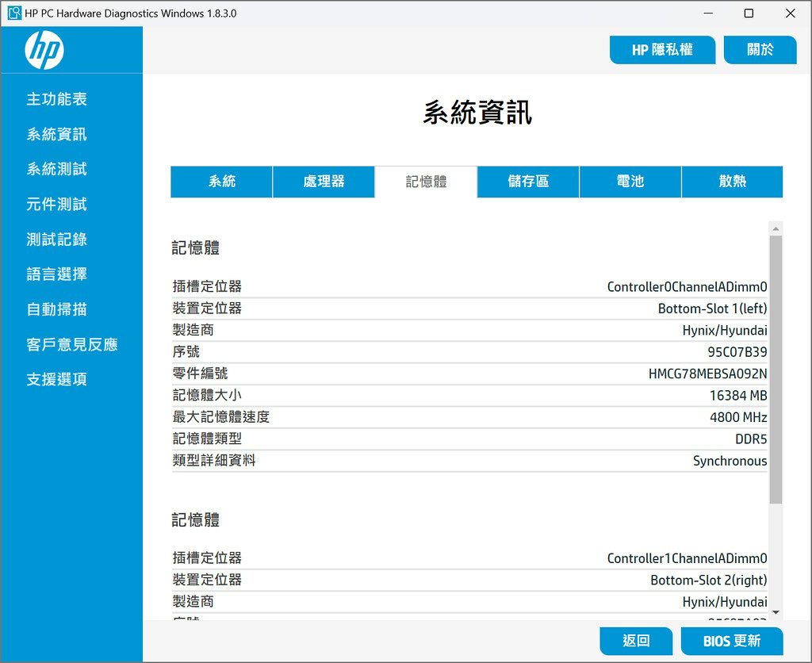Click the value Synchronous
This screenshot has width=812, height=663.
(730, 461)
